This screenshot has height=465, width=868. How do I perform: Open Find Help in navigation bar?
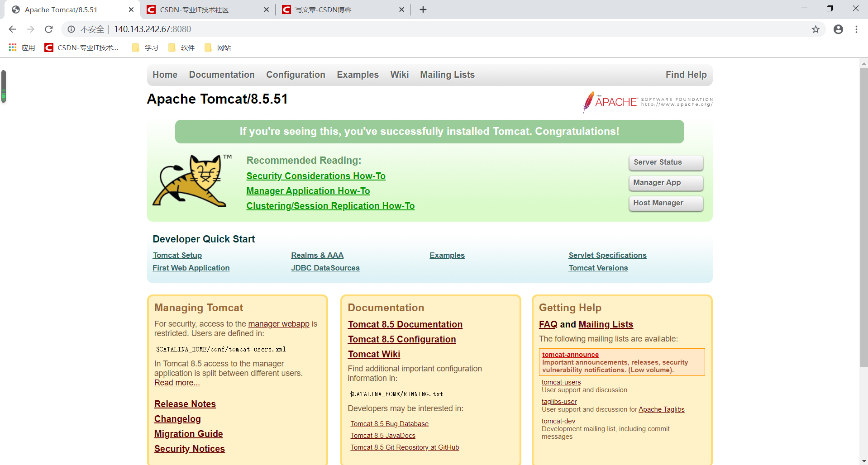686,75
